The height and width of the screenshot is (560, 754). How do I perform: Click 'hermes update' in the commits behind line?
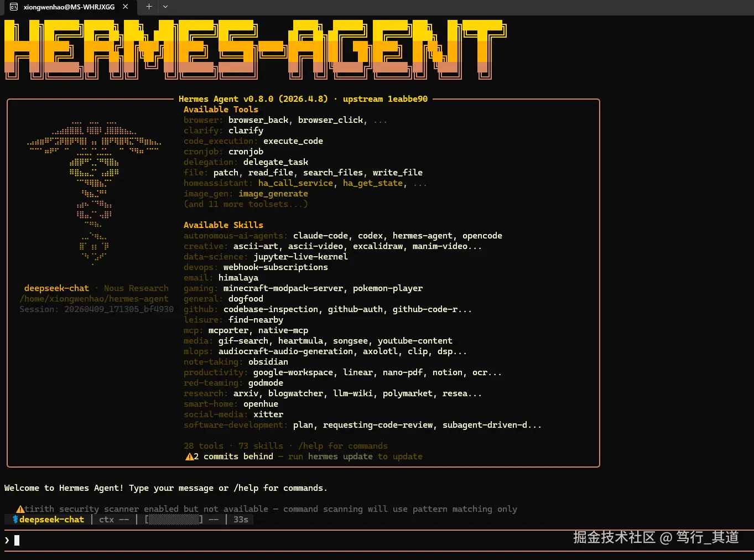(340, 457)
